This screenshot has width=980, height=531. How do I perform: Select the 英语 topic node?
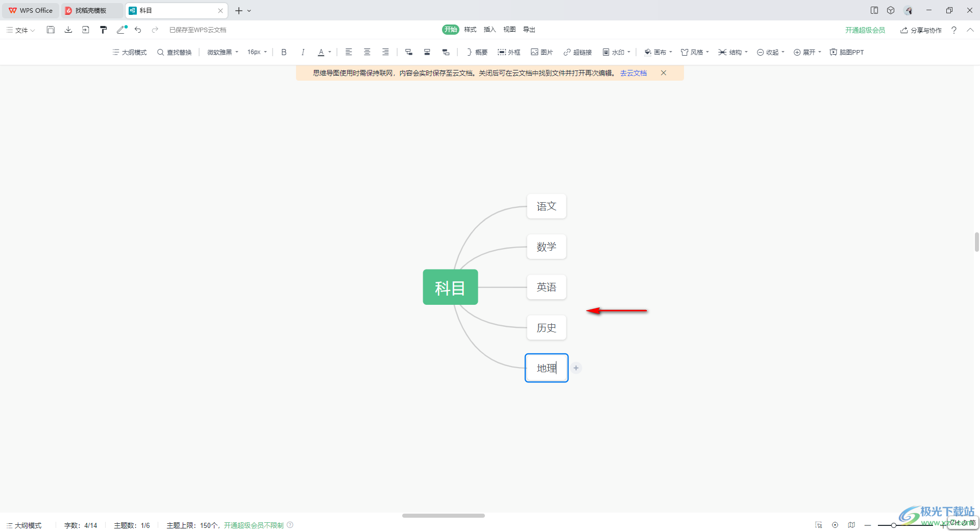point(547,287)
